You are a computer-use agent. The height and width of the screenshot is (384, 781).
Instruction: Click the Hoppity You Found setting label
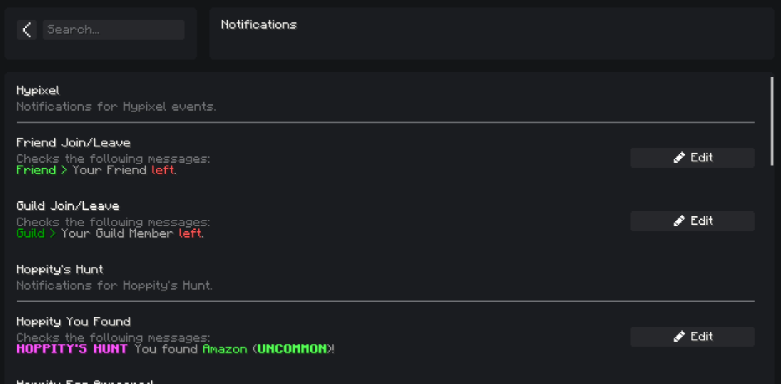[73, 322]
